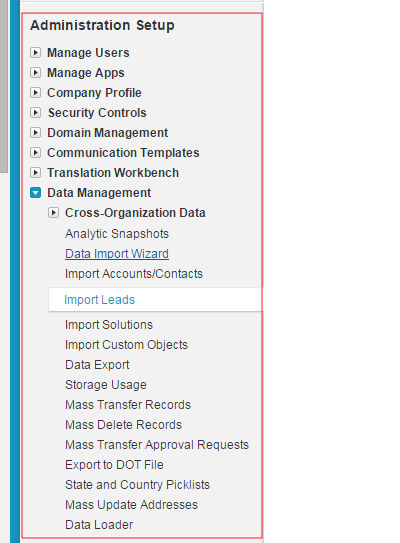Open the Data Import Wizard link
400x543 pixels.
(x=117, y=254)
